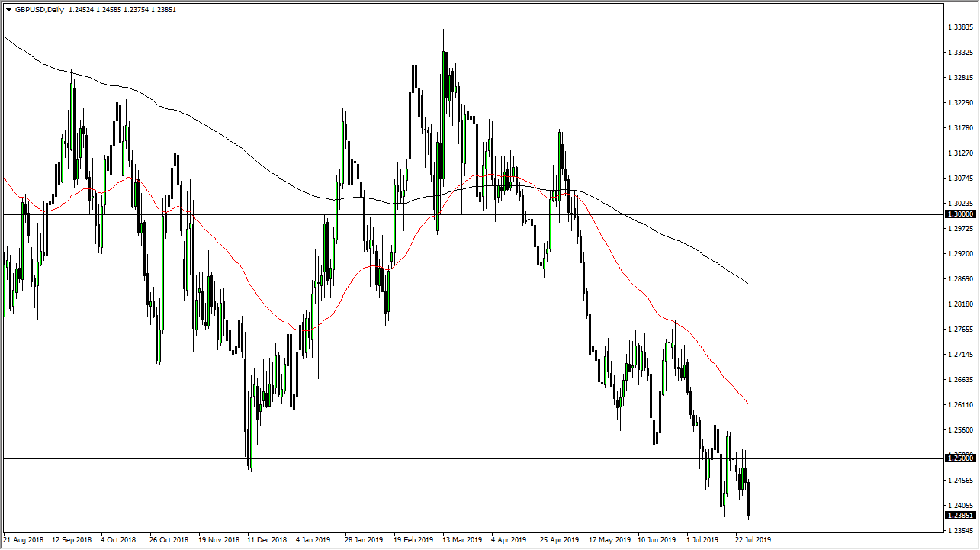Click the 1.33835 value on the price scale
Image resolution: width=980 pixels, height=550 pixels.
959,25
